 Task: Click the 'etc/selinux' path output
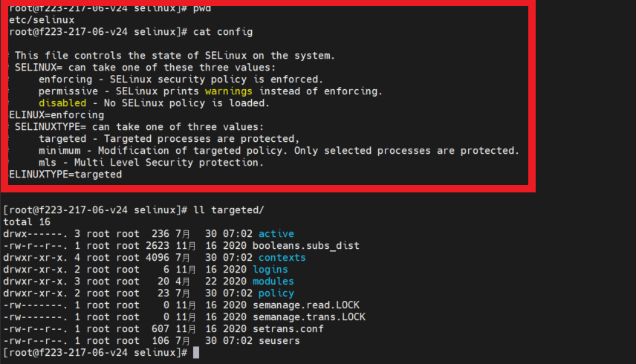click(42, 20)
